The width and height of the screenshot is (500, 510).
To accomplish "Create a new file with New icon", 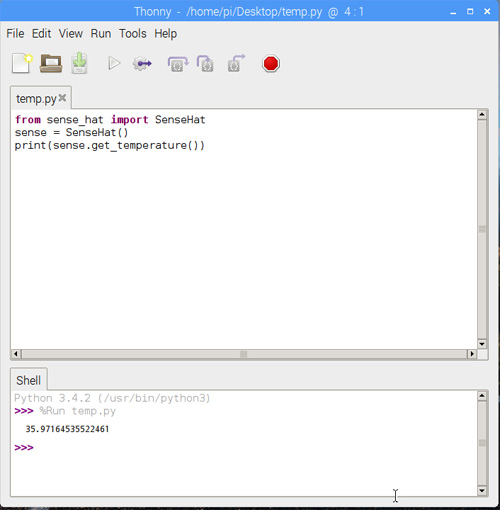I will click(22, 63).
